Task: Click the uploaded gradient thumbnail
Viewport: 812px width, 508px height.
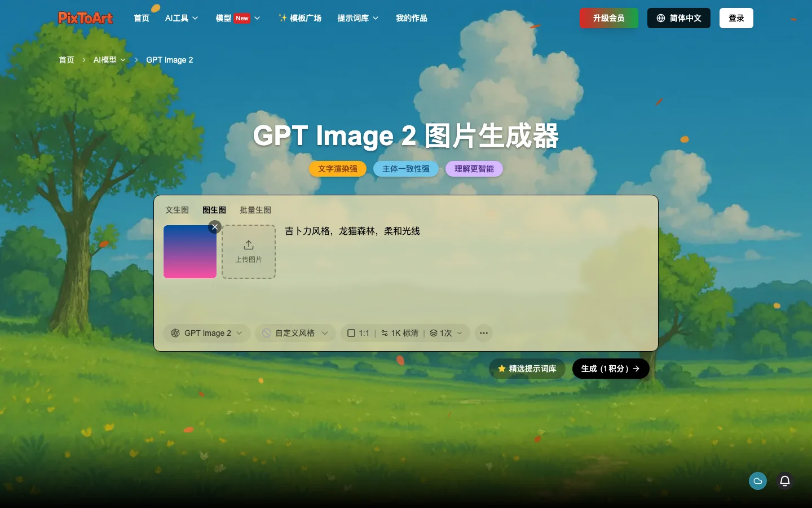Action: 190,252
